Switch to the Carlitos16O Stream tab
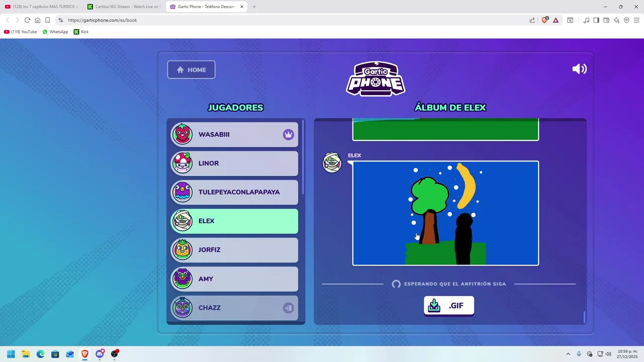 click(123, 7)
